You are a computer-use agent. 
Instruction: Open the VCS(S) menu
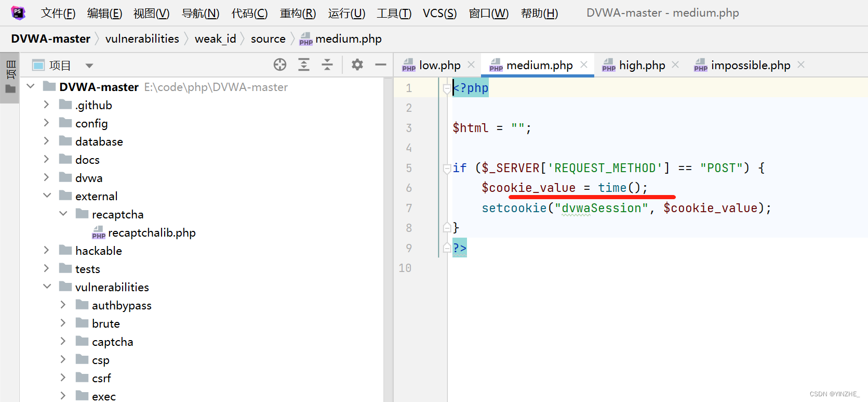coord(439,13)
